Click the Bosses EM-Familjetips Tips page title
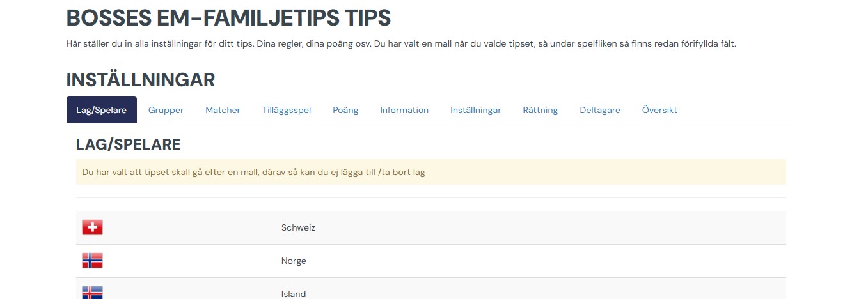 (x=228, y=18)
